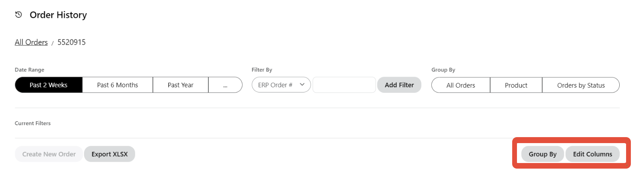Select the Past 2 Weeks date range
The width and height of the screenshot is (644, 171).
49,85
